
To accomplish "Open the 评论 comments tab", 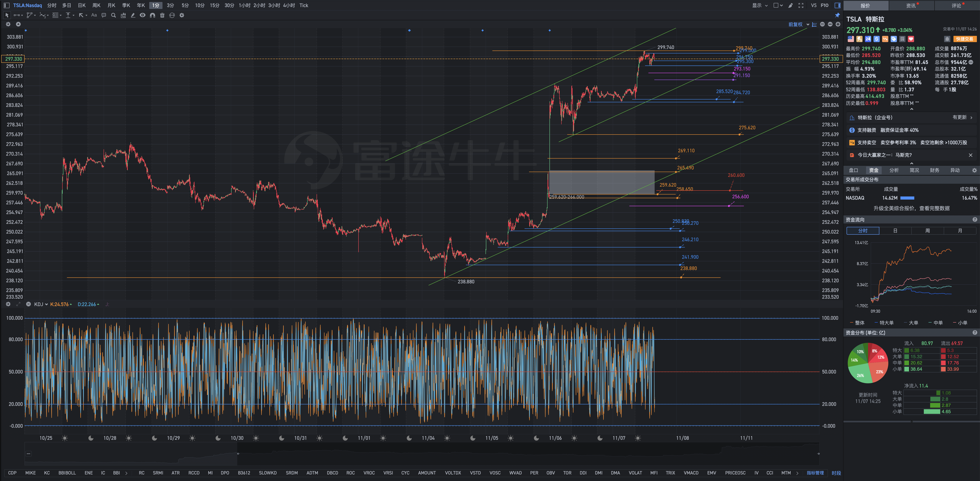I will point(957,5).
